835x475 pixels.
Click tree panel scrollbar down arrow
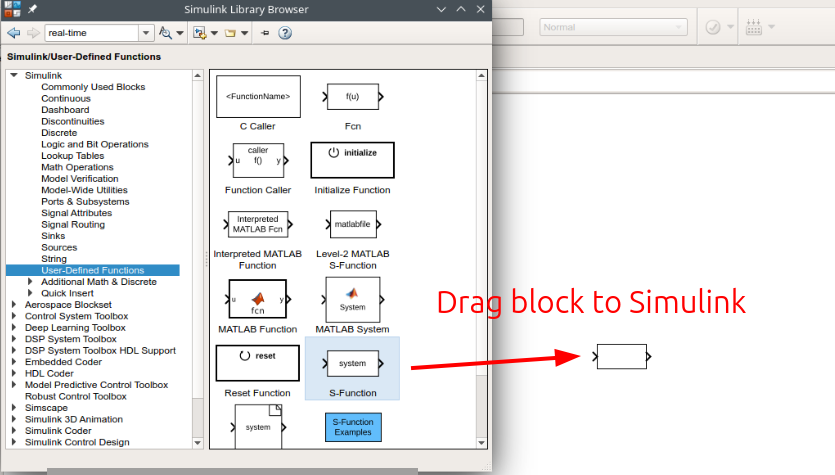coord(198,443)
